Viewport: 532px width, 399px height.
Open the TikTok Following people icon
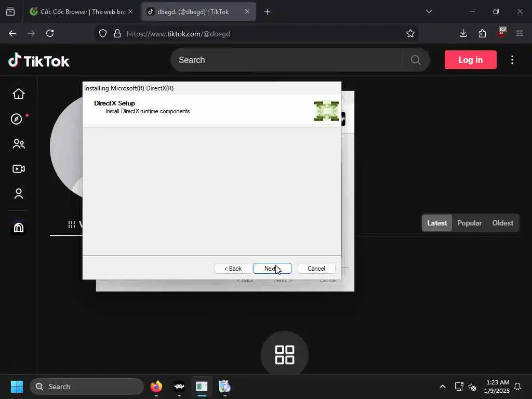coord(19,144)
